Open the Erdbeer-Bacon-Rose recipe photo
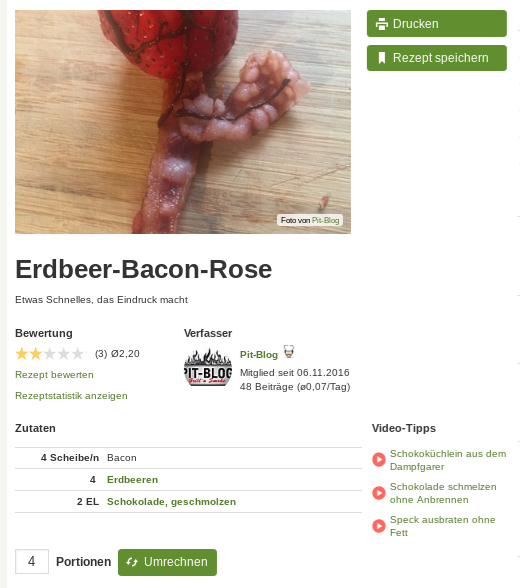 point(183,122)
